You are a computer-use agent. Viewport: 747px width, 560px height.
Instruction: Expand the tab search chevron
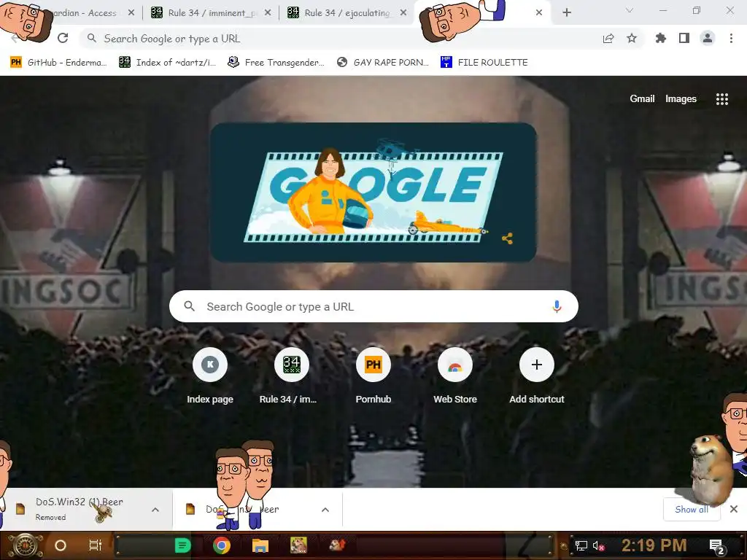(x=630, y=10)
